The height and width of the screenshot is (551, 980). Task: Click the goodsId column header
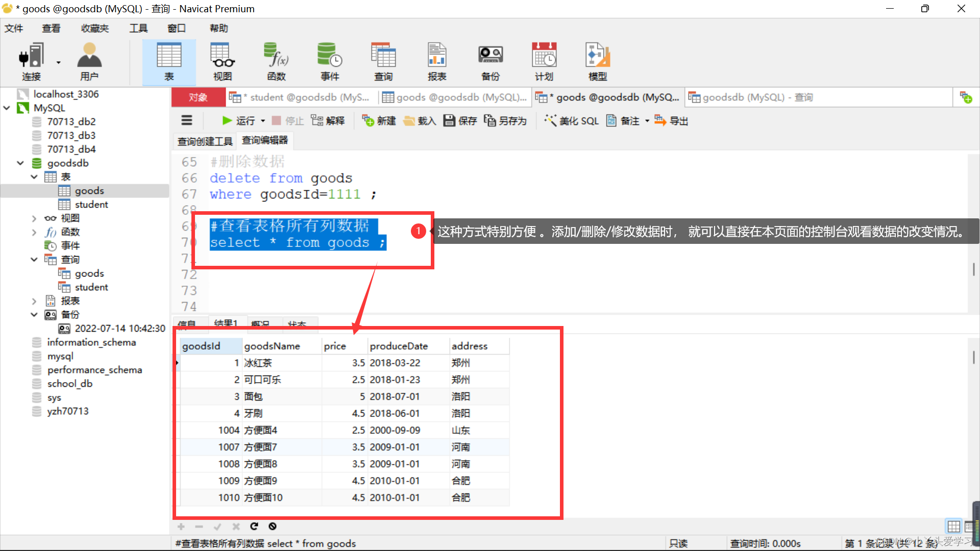[211, 346]
